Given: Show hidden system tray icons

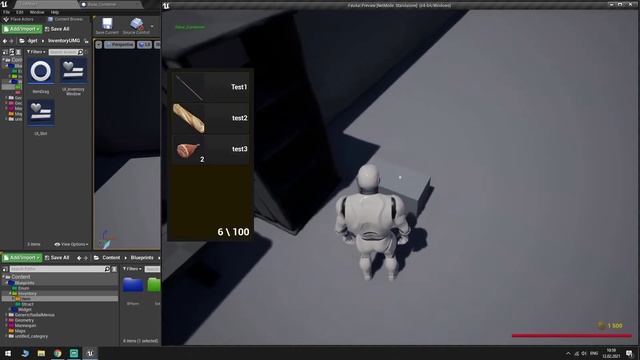Looking at the screenshot, I should pos(568,353).
